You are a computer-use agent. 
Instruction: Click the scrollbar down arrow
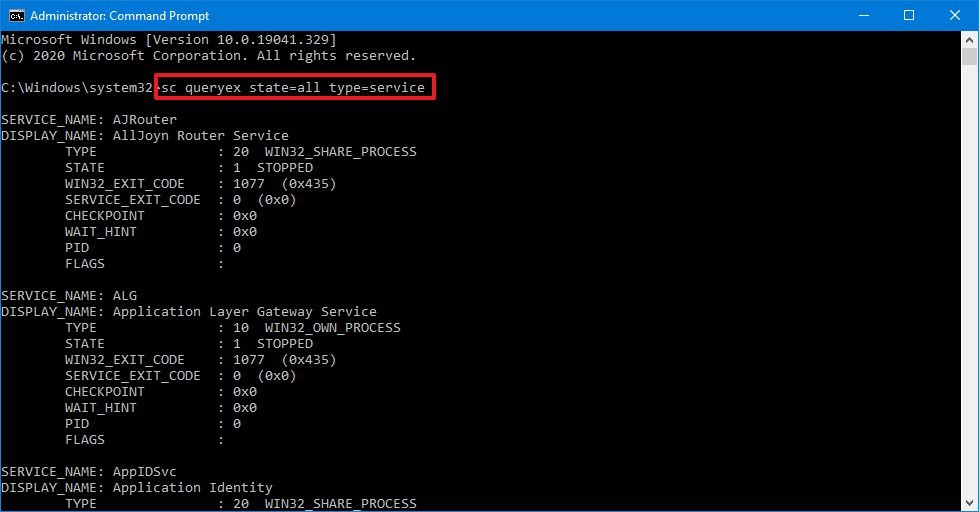point(970,503)
